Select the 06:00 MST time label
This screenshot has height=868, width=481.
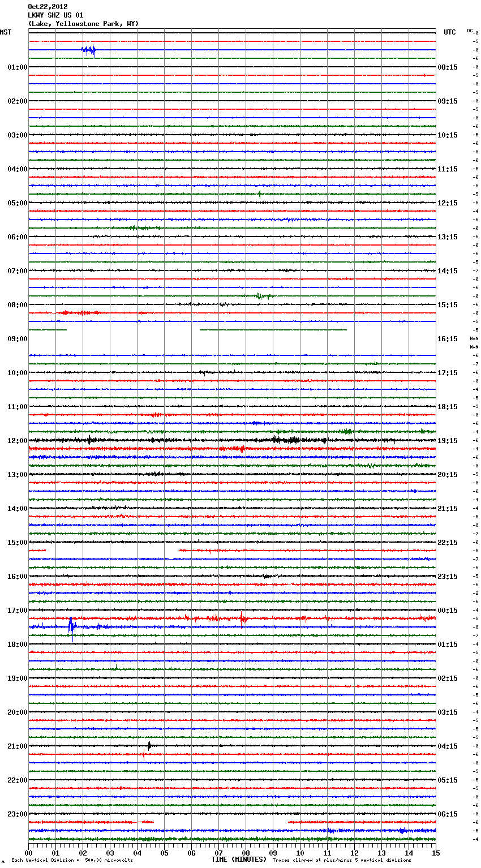tap(18, 237)
